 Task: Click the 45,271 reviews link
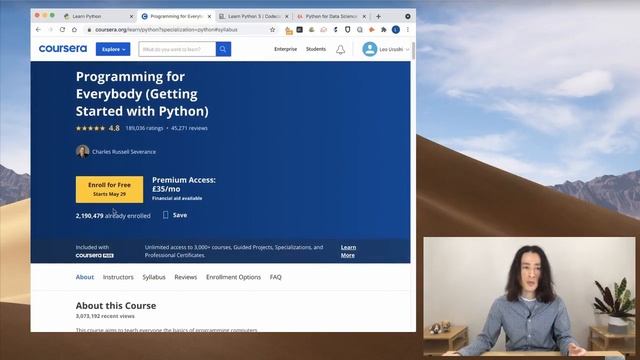point(189,128)
